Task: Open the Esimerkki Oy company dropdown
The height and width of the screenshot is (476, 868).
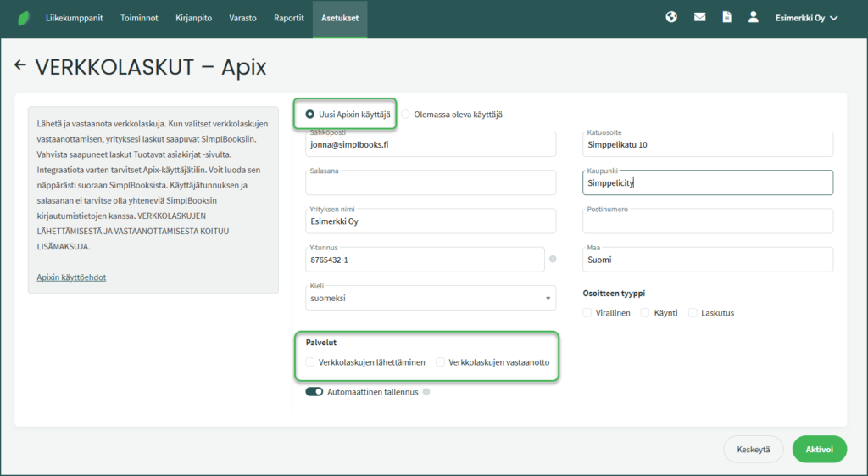Action: (x=806, y=18)
